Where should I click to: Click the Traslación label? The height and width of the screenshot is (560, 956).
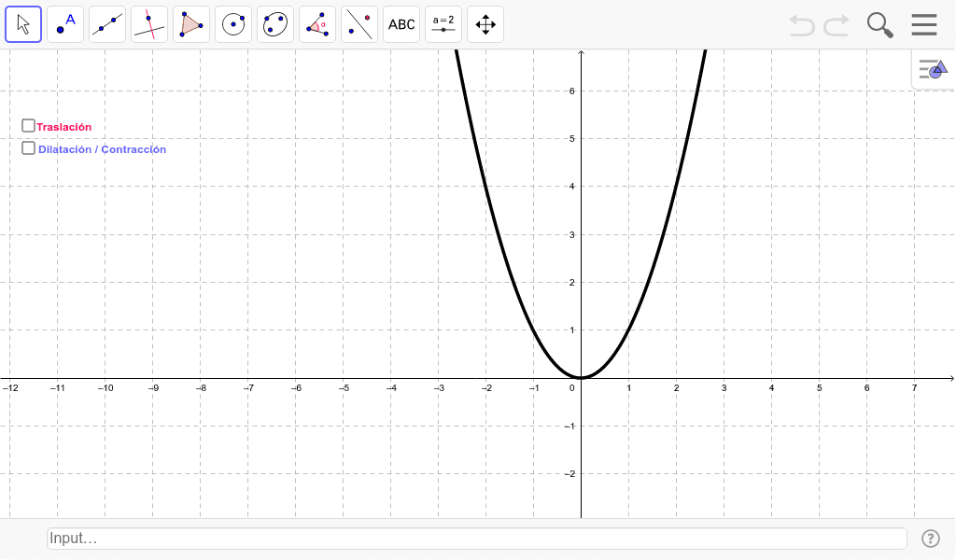64,127
